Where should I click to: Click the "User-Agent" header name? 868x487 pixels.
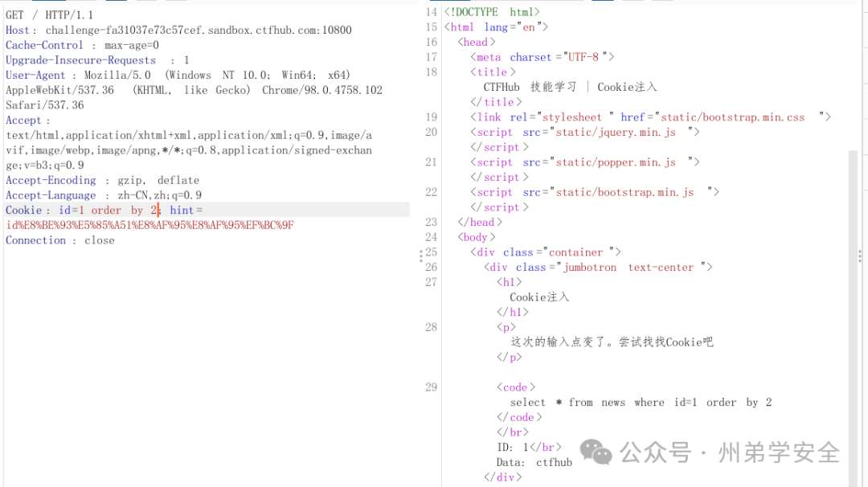[x=35, y=75]
